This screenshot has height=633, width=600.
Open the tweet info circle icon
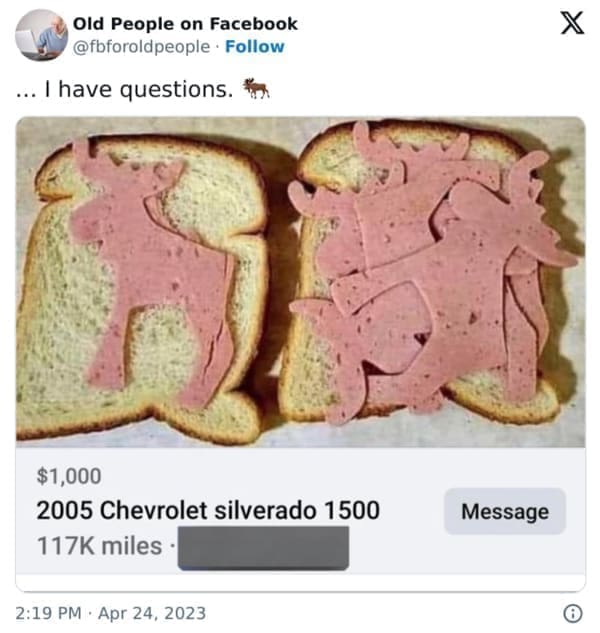pyautogui.click(x=573, y=614)
